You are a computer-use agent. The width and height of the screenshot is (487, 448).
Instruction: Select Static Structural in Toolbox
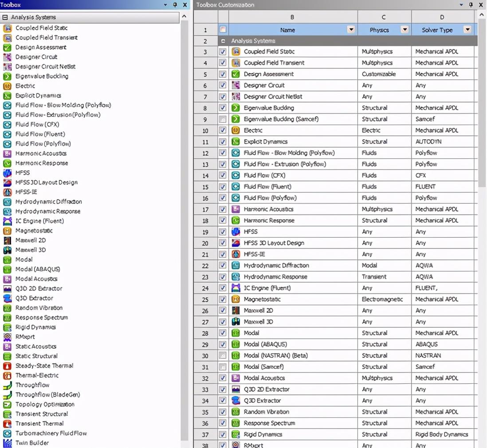(37, 356)
